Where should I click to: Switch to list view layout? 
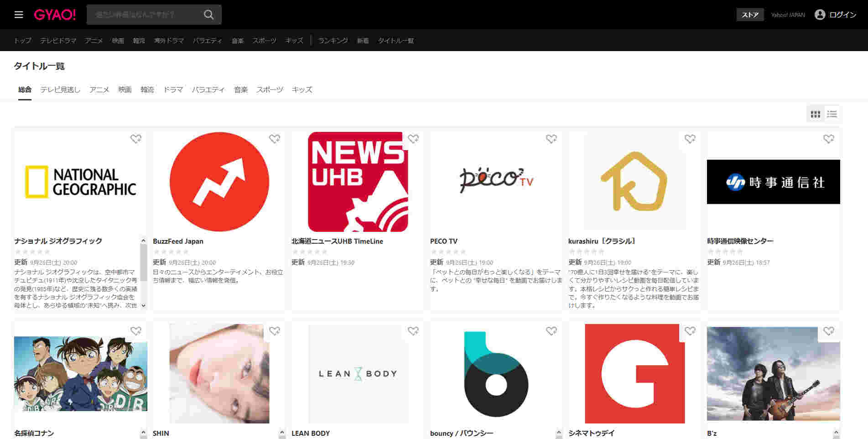point(832,114)
